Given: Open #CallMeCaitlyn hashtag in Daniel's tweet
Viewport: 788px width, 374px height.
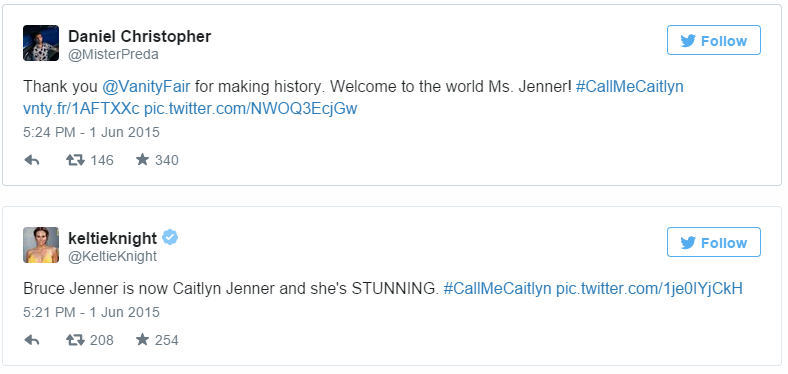Looking at the screenshot, I should 630,86.
